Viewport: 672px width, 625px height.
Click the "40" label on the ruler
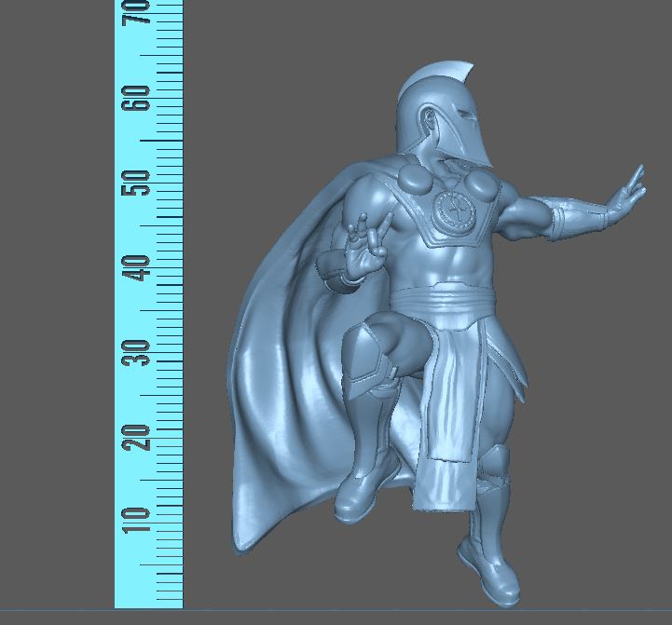coord(136,268)
